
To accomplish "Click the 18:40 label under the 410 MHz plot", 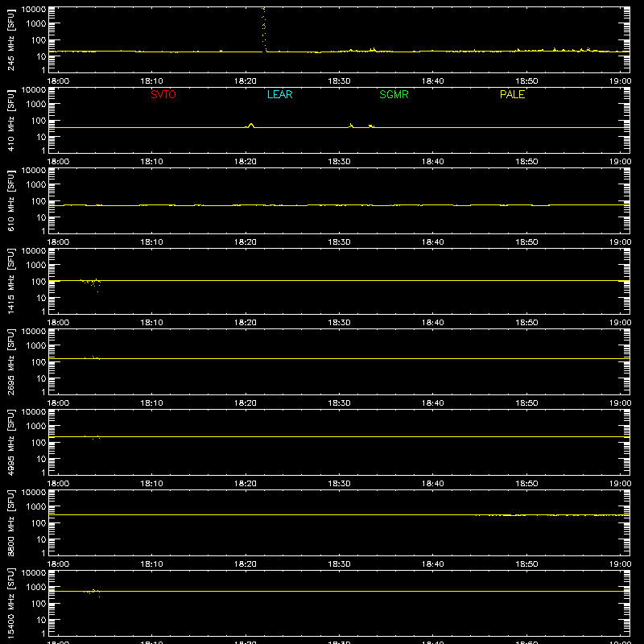I will (x=432, y=162).
